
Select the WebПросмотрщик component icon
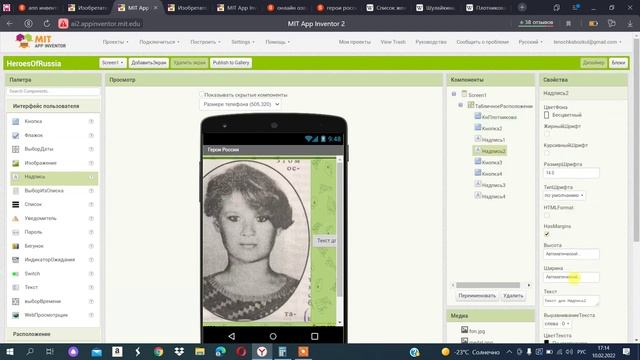click(x=16, y=315)
